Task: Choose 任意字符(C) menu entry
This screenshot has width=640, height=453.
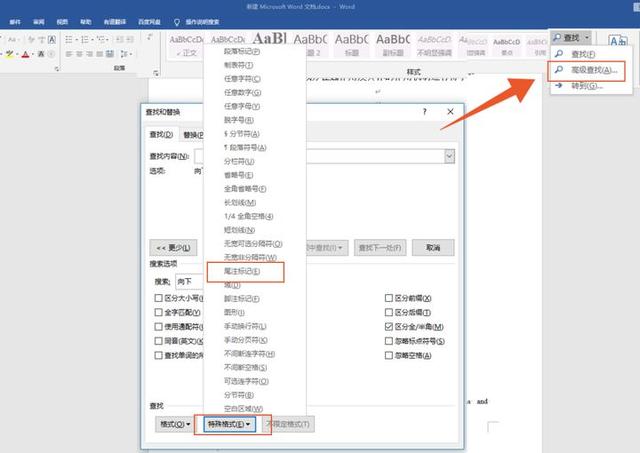Action: (x=242, y=79)
